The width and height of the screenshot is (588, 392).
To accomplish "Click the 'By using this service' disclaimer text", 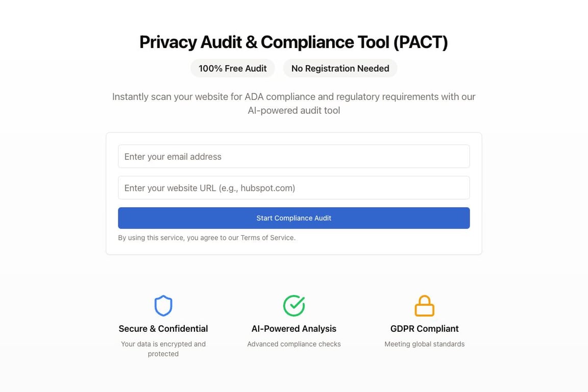I will (179, 238).
